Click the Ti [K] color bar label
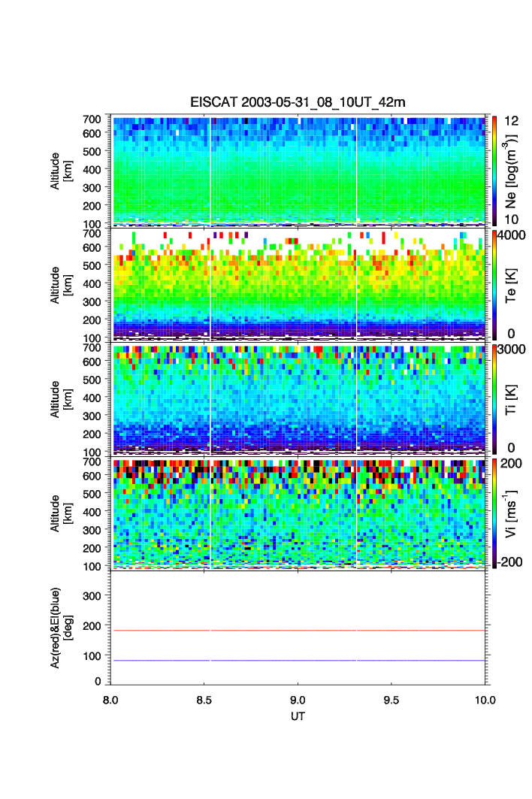Image resolution: width=532 pixels, height=799 pixels. pyautogui.click(x=512, y=398)
